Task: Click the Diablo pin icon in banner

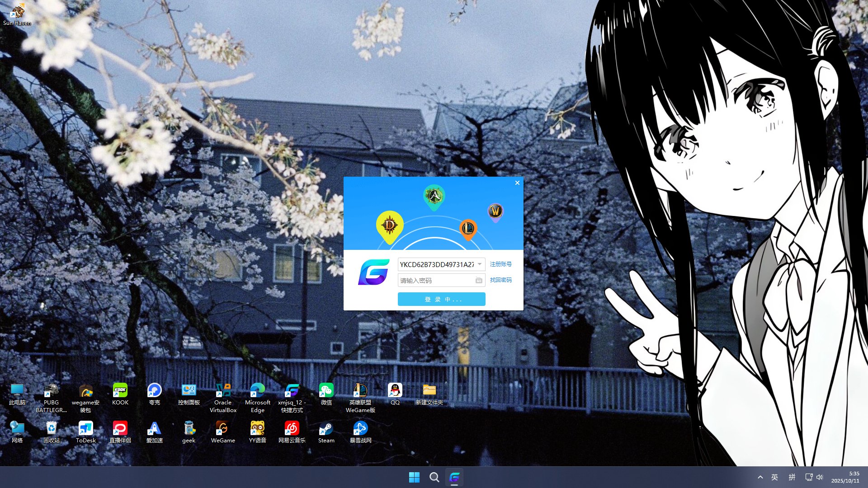Action: 389,225
